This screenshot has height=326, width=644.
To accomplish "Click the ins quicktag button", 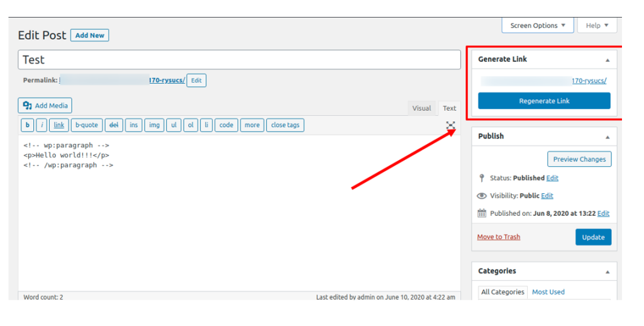I will coord(134,125).
